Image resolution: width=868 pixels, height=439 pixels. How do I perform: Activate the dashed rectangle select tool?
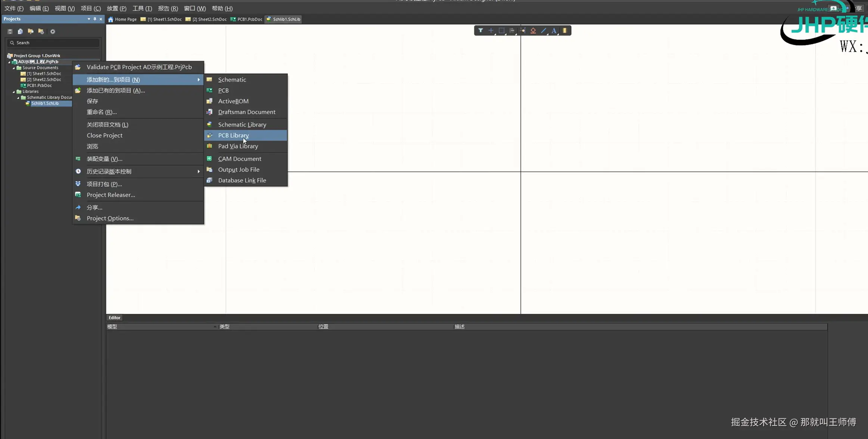click(x=501, y=30)
